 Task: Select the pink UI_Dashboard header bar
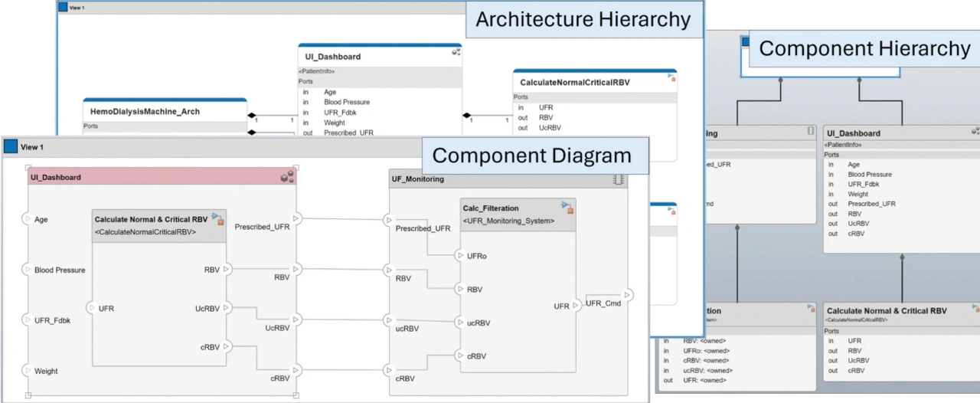[153, 177]
